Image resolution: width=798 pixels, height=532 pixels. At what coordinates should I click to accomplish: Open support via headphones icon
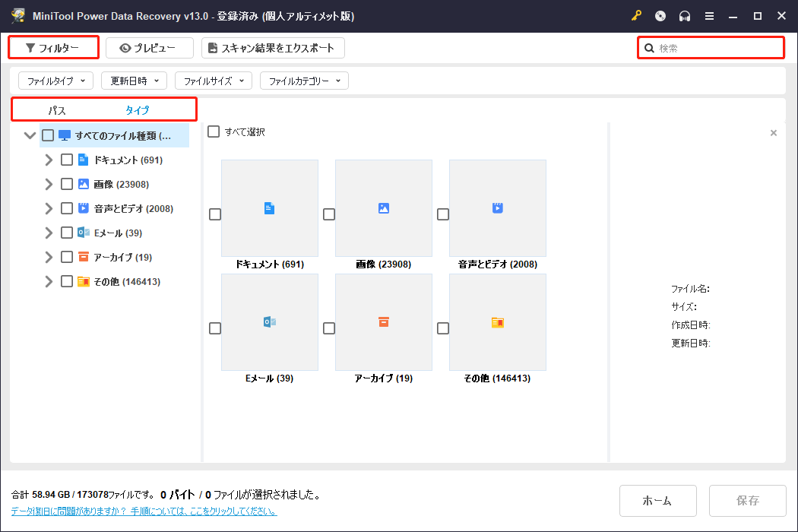[685, 16]
